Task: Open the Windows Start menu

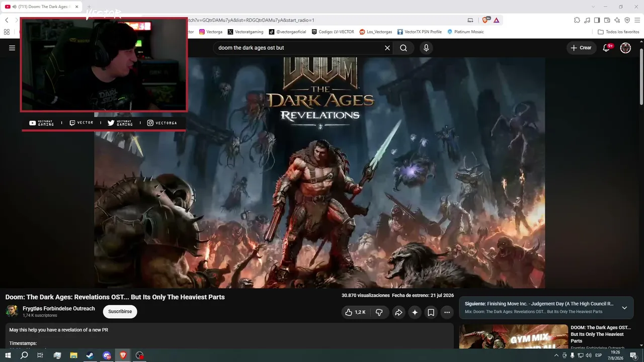Action: coord(8,355)
